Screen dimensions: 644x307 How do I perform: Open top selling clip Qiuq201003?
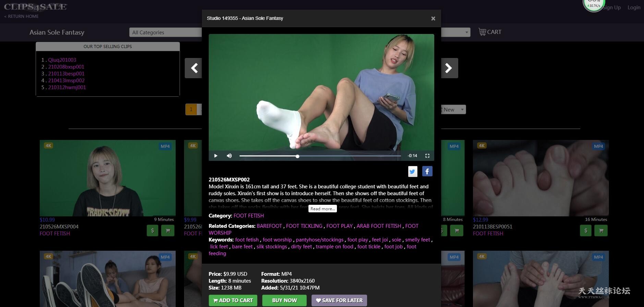62,60
